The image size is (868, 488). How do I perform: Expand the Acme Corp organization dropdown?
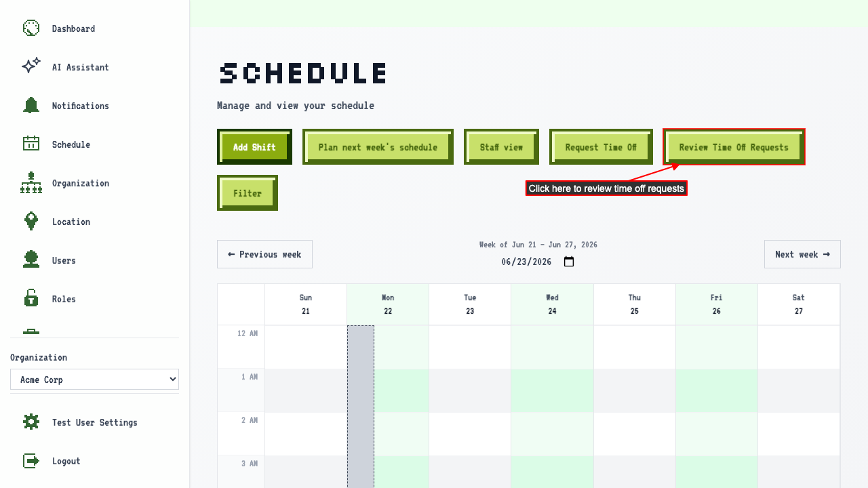coord(94,380)
